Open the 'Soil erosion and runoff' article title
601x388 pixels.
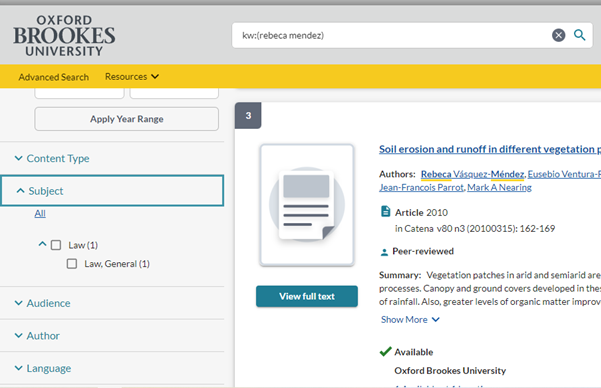(x=490, y=149)
